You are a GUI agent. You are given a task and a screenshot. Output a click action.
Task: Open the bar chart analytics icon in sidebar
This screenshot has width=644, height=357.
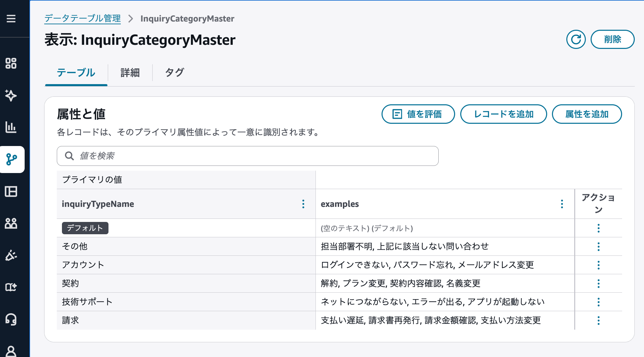(x=11, y=127)
